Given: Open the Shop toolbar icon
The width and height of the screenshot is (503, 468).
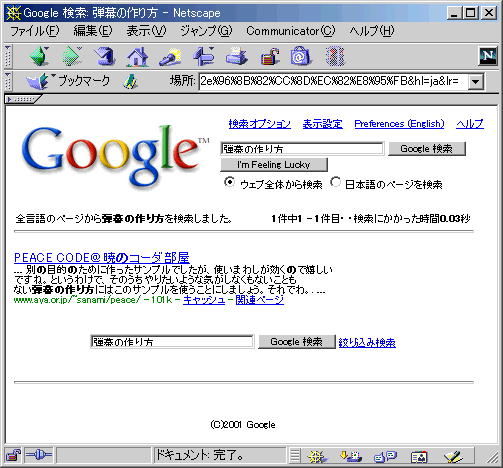Looking at the screenshot, I should [301, 56].
